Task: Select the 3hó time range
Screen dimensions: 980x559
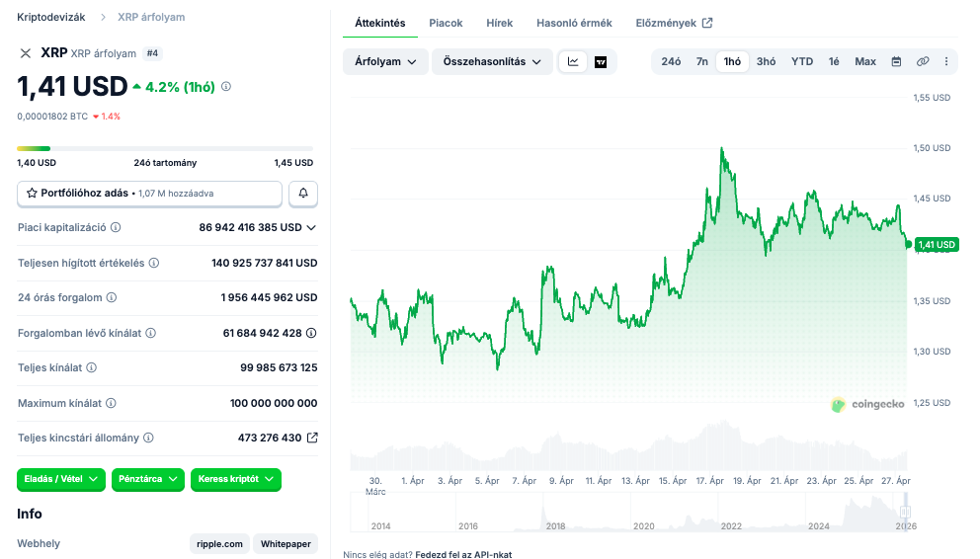Action: click(767, 61)
